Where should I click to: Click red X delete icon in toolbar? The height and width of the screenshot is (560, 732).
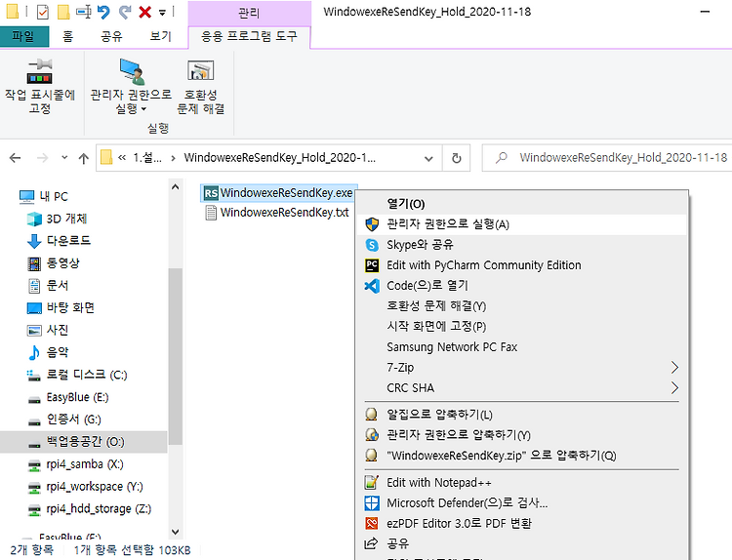(x=145, y=12)
